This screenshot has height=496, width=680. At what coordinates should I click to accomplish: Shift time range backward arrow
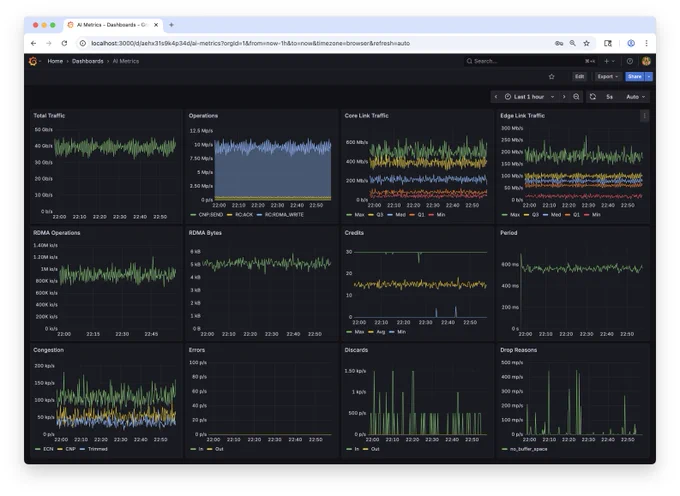tap(496, 97)
